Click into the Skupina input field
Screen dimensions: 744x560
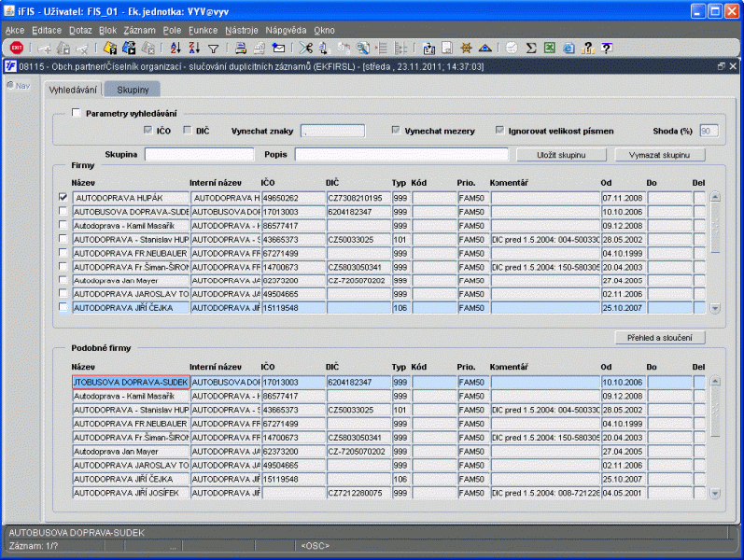(x=199, y=154)
